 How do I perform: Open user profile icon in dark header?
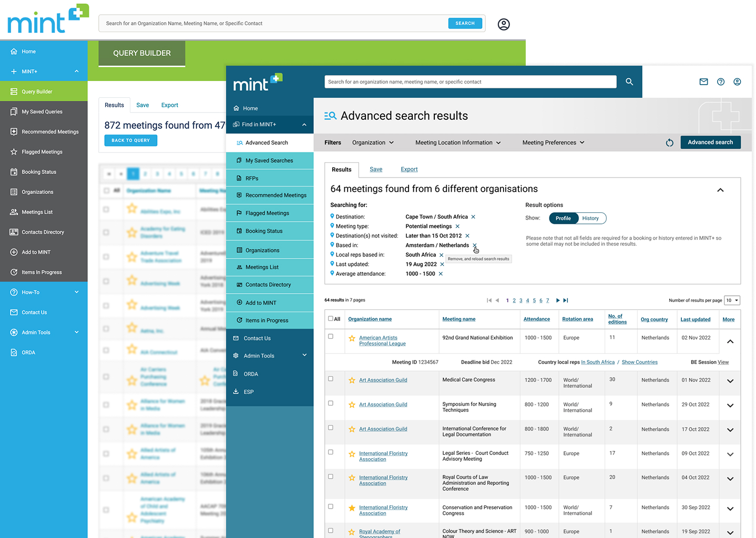coord(737,82)
